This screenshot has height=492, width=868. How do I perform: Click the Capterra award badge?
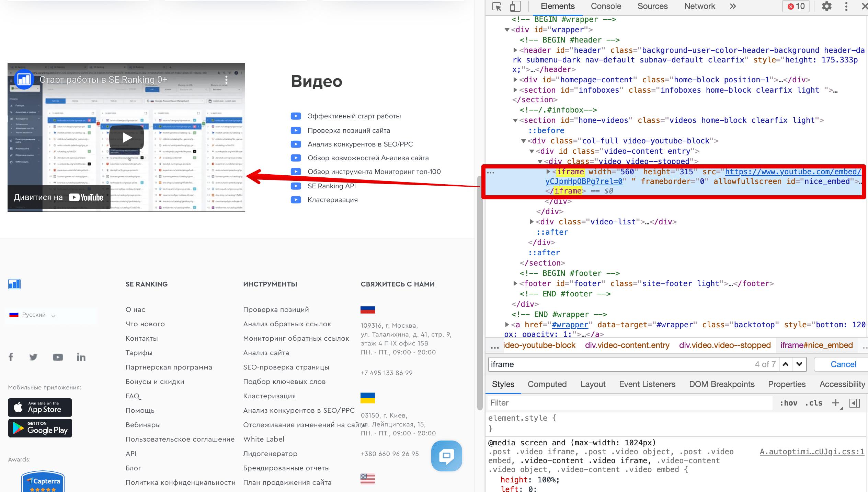pos(43,482)
